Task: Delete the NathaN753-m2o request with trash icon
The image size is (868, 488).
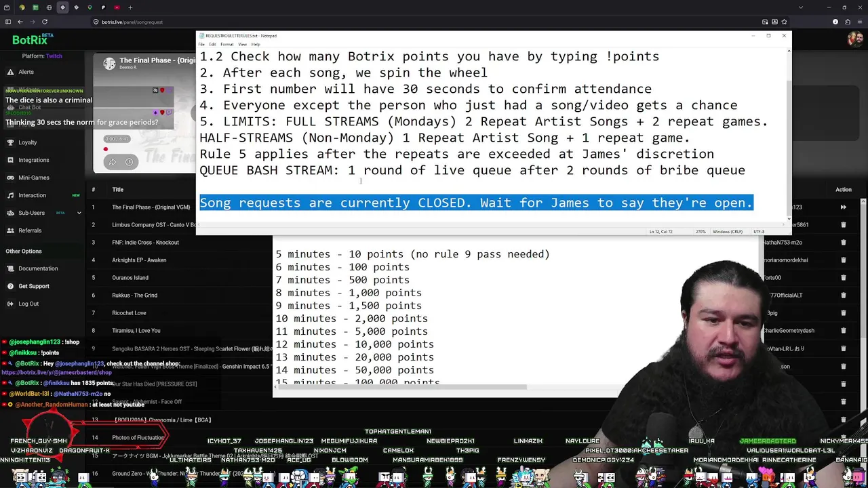Action: tap(844, 242)
